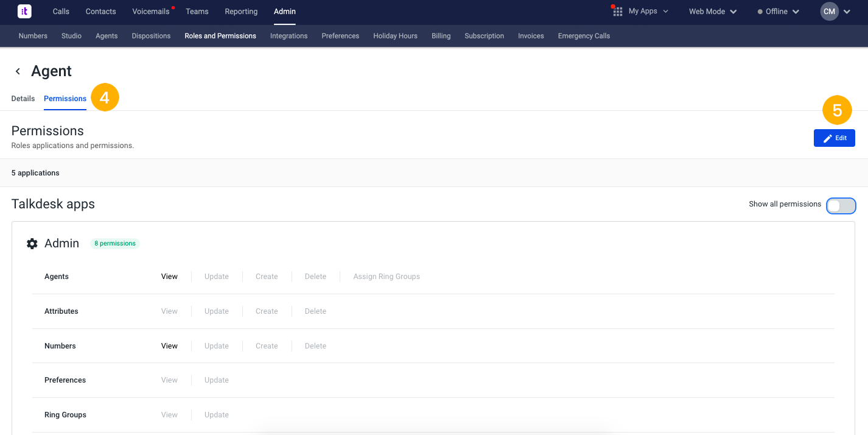Screen dimensions: 868x435
Task: Click the Attributes row label
Action: [x=61, y=311]
